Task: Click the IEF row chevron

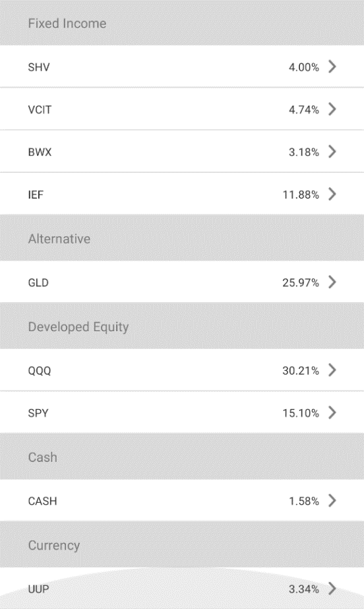Action: [332, 194]
